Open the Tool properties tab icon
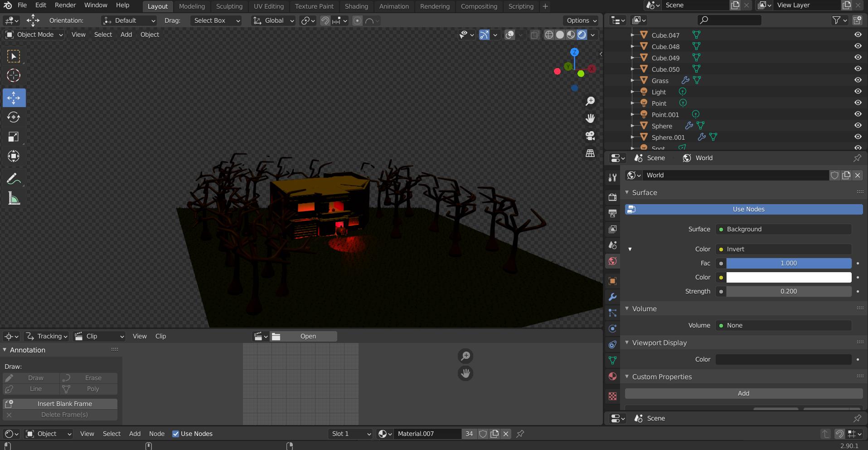 (x=612, y=177)
